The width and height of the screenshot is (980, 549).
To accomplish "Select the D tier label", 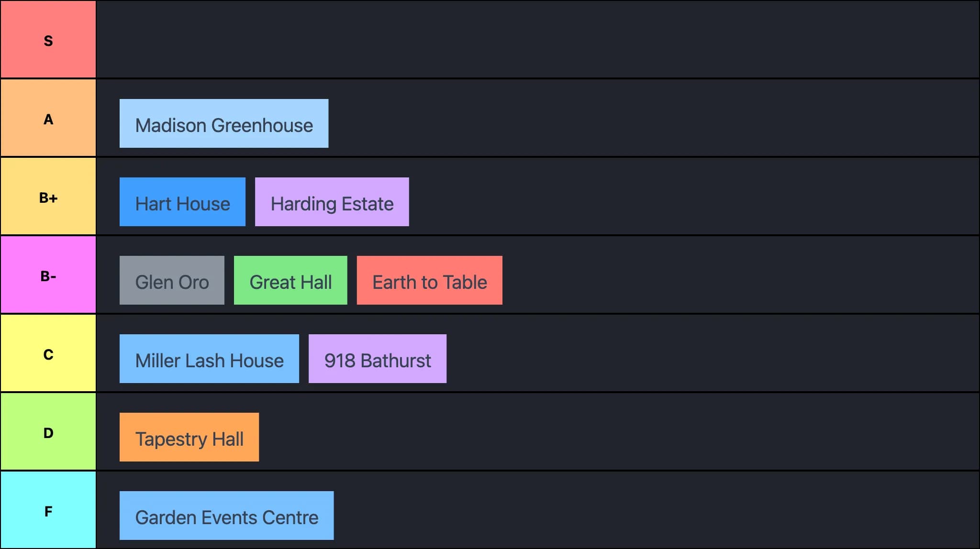I will [48, 432].
